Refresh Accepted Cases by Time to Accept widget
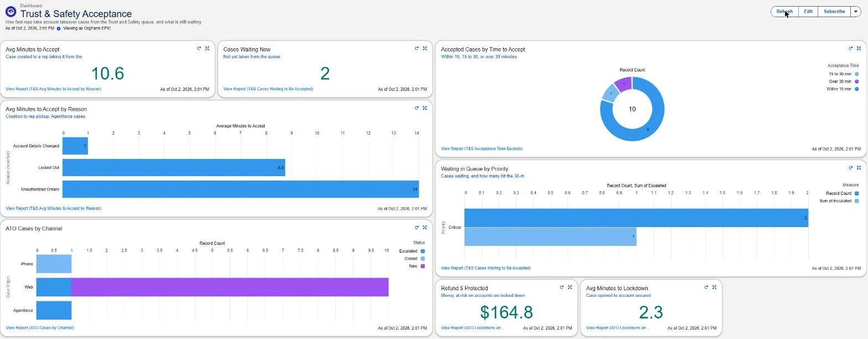The image size is (868, 339). point(850,48)
